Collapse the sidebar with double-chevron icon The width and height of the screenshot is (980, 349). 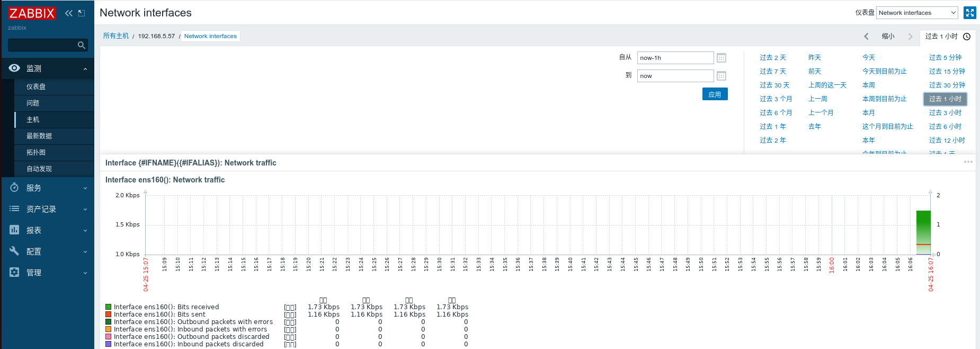pyautogui.click(x=69, y=13)
